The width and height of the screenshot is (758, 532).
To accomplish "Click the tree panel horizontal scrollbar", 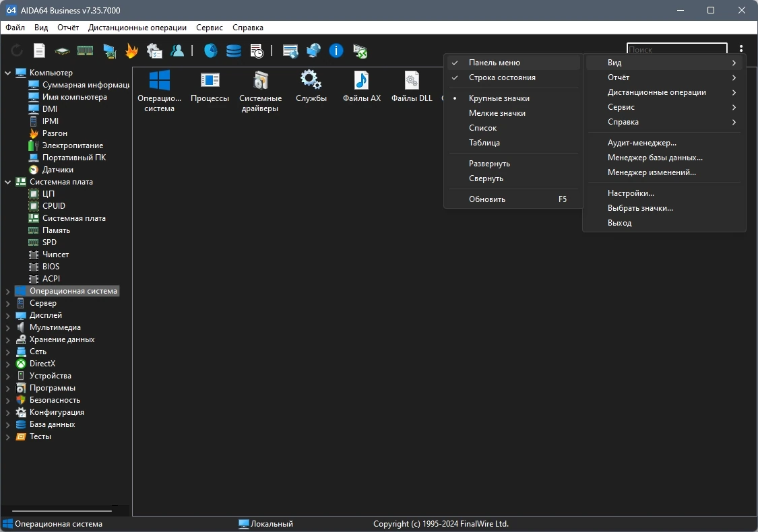I will coord(62,510).
